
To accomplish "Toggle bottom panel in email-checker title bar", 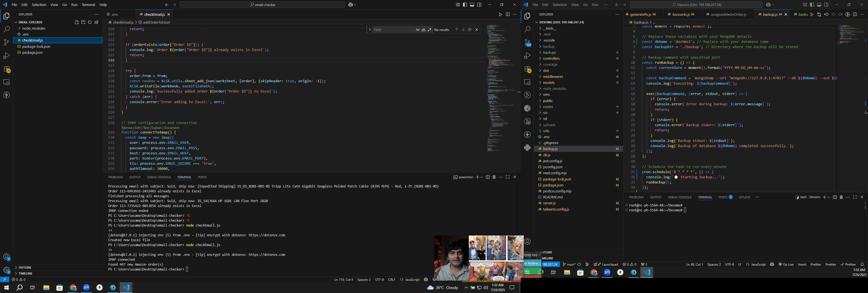I will point(472,5).
